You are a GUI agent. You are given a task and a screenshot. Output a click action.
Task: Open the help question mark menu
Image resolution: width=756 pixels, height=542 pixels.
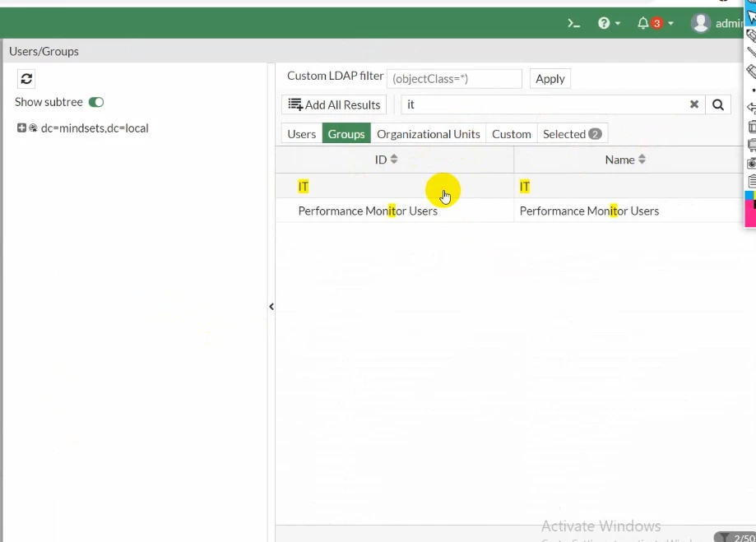tap(604, 23)
